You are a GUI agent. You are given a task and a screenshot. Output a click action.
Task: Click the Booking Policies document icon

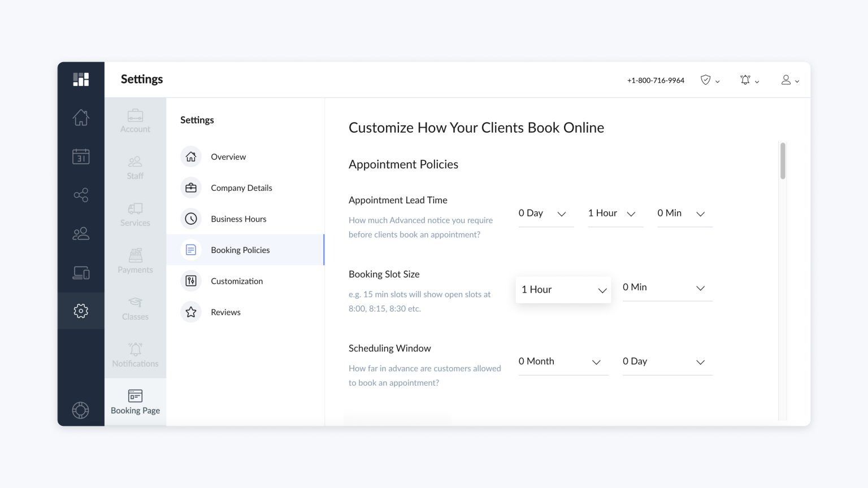[x=191, y=250]
